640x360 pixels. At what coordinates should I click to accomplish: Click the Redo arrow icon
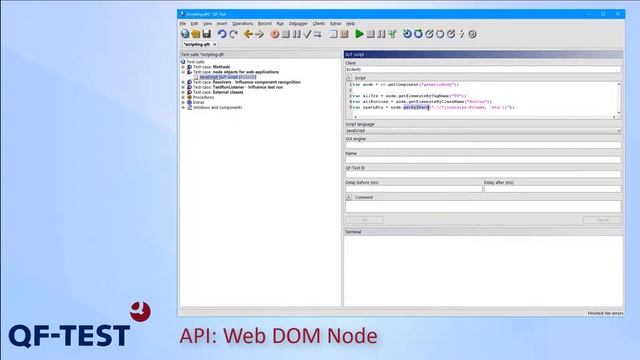[233, 34]
